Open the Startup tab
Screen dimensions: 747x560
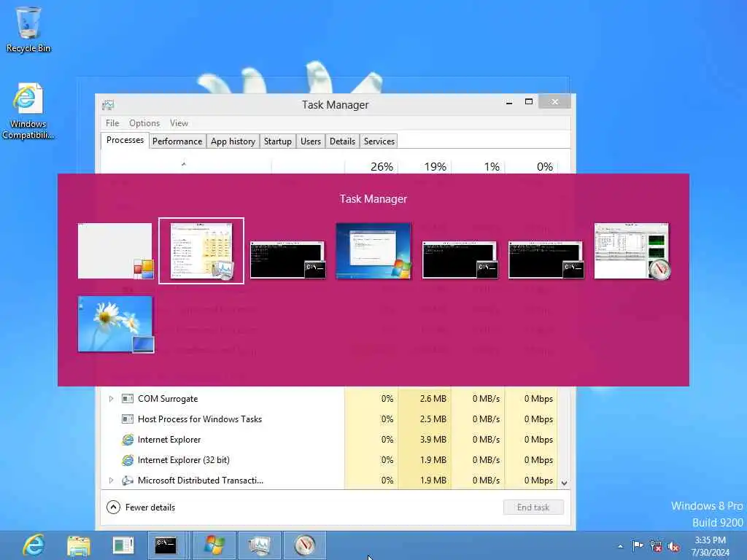pos(278,141)
